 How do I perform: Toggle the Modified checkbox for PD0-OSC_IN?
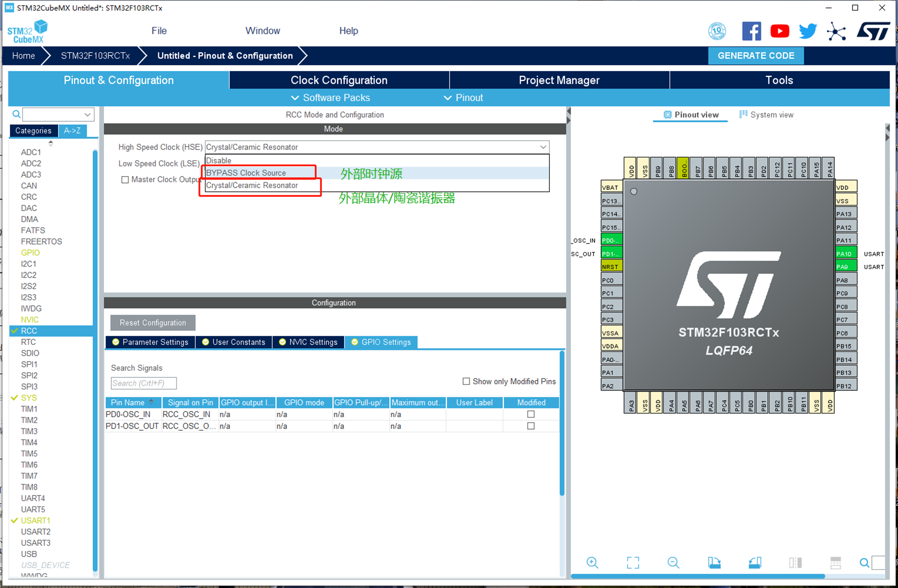click(531, 413)
